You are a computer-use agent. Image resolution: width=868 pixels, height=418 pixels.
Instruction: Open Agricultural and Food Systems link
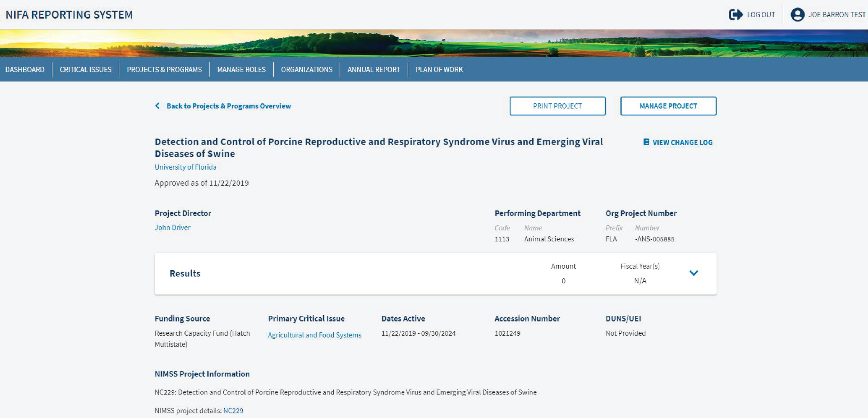[314, 335]
